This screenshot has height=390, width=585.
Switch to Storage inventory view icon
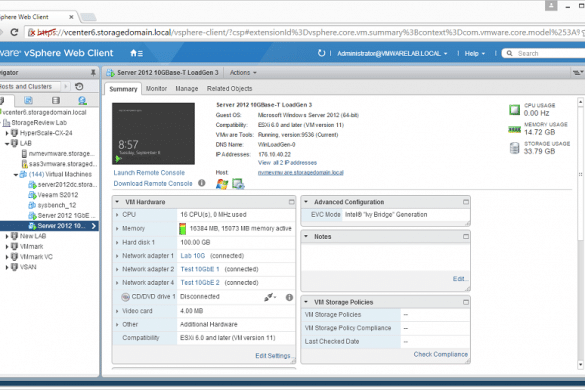[56, 100]
